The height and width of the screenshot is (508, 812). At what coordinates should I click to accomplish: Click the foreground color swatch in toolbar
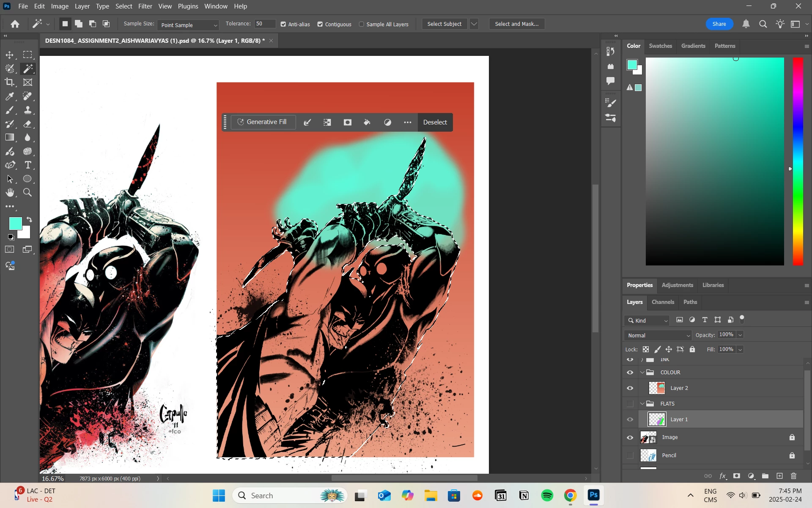pyautogui.click(x=15, y=223)
